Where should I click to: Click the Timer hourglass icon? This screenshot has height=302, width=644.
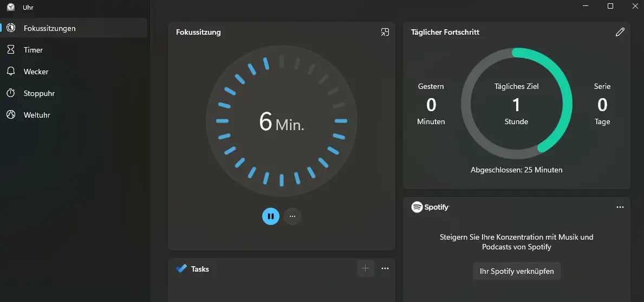pos(11,50)
